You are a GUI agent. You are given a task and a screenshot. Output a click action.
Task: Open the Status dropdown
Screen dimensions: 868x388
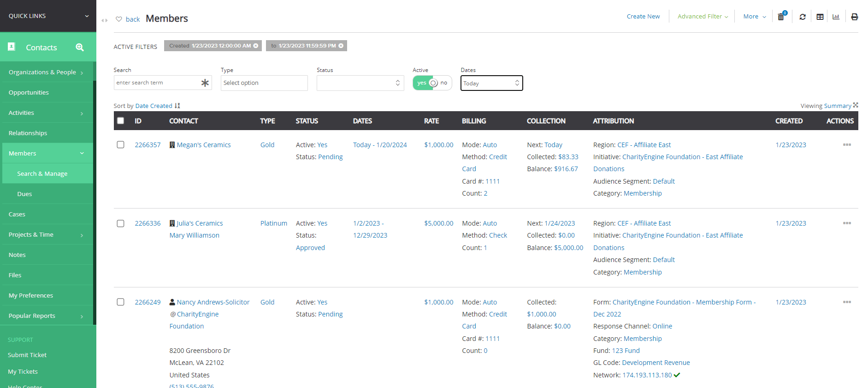[360, 83]
